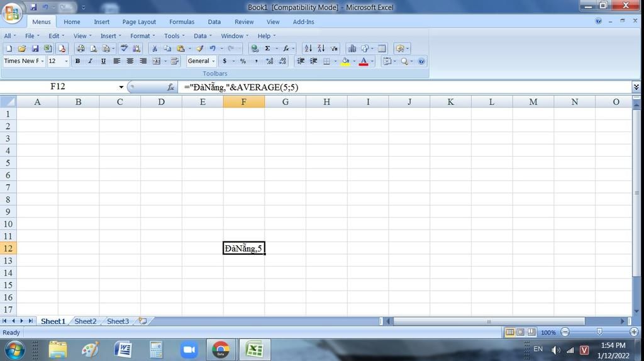Image resolution: width=644 pixels, height=361 pixels.
Task: Click the New blank workbook icon
Action: click(x=9, y=48)
